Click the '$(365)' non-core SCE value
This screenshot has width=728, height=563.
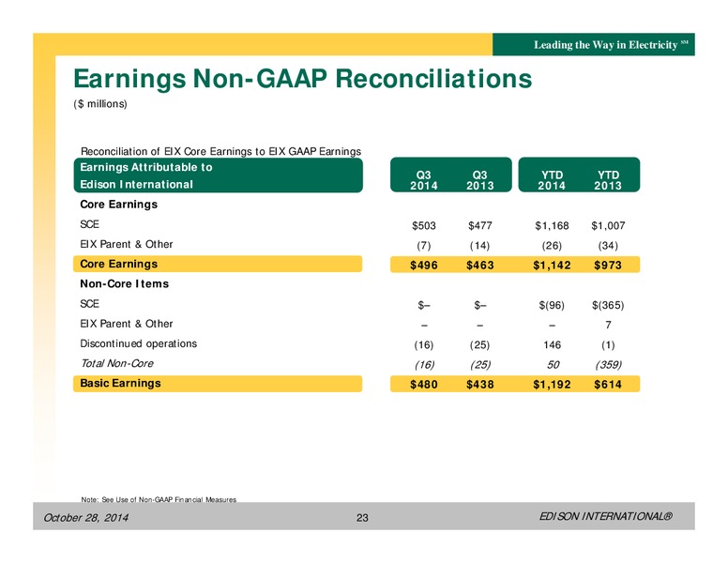(608, 305)
